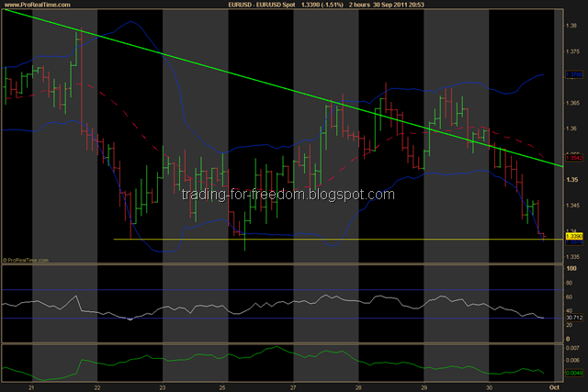Click the EURUSD - EUR/USD Spot chart title
The height and width of the screenshot is (392, 588).
tap(262, 5)
